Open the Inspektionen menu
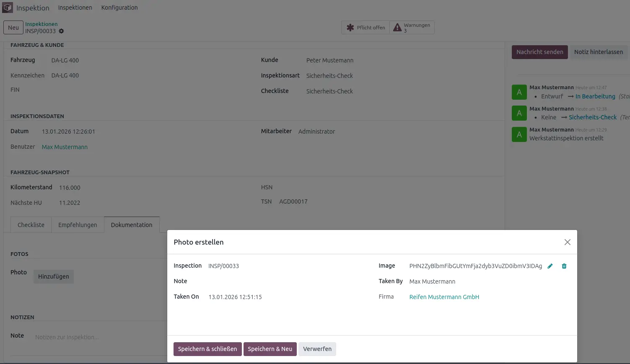Image resolution: width=630 pixels, height=364 pixels. 75,8
